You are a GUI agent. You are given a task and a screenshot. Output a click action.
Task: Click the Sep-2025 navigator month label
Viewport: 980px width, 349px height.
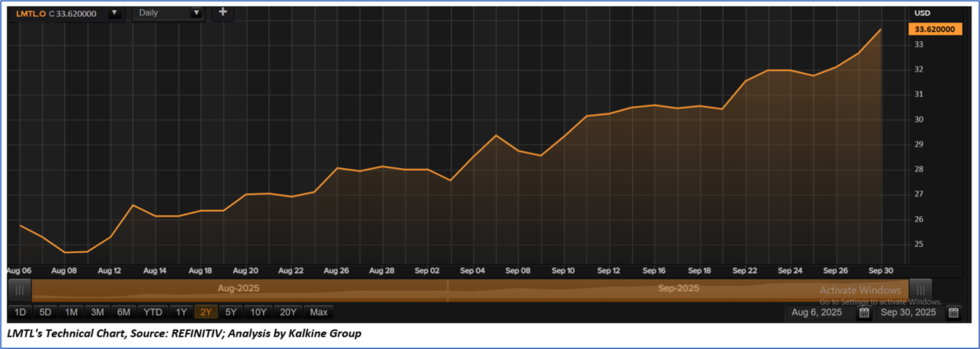click(678, 288)
